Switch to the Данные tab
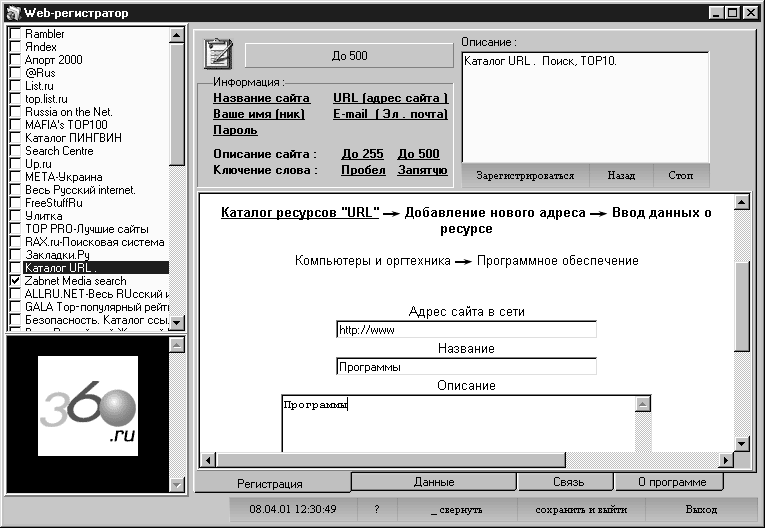 (x=434, y=482)
